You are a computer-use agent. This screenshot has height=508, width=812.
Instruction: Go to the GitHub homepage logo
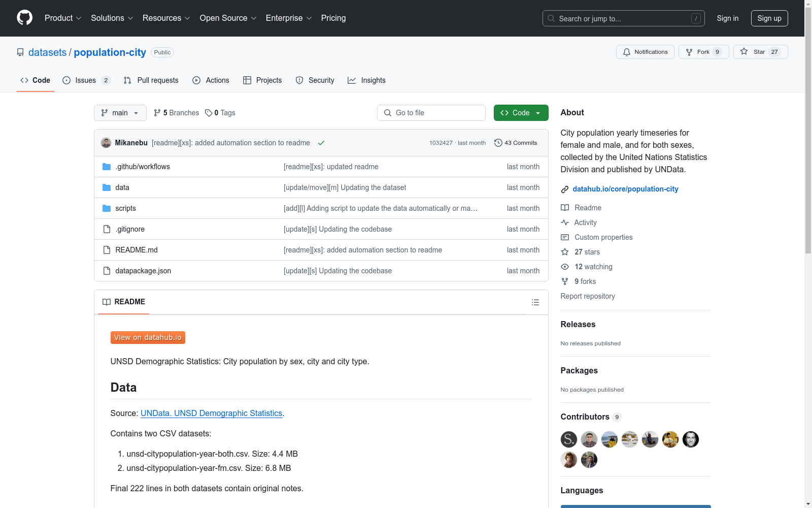pos(24,18)
